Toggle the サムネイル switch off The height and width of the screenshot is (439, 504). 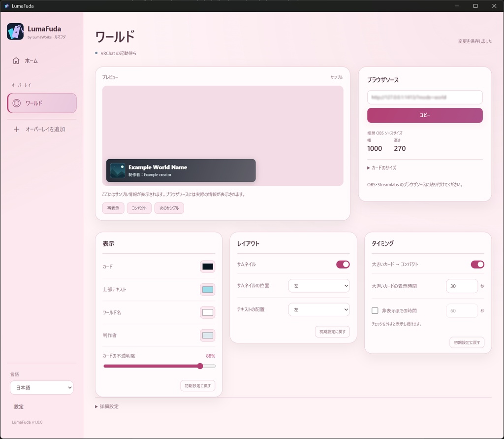click(x=343, y=265)
